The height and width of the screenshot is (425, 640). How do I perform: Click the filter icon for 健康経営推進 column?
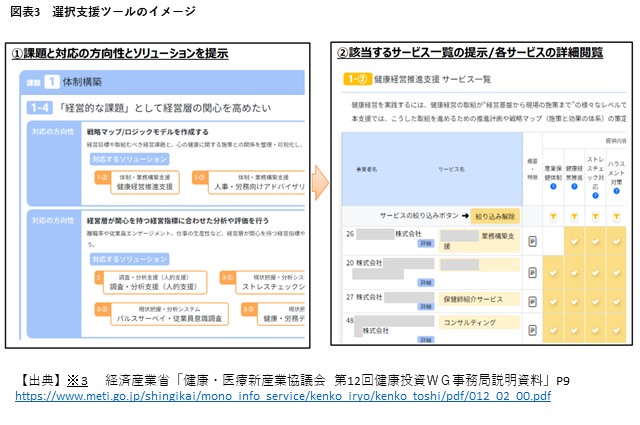(x=574, y=217)
